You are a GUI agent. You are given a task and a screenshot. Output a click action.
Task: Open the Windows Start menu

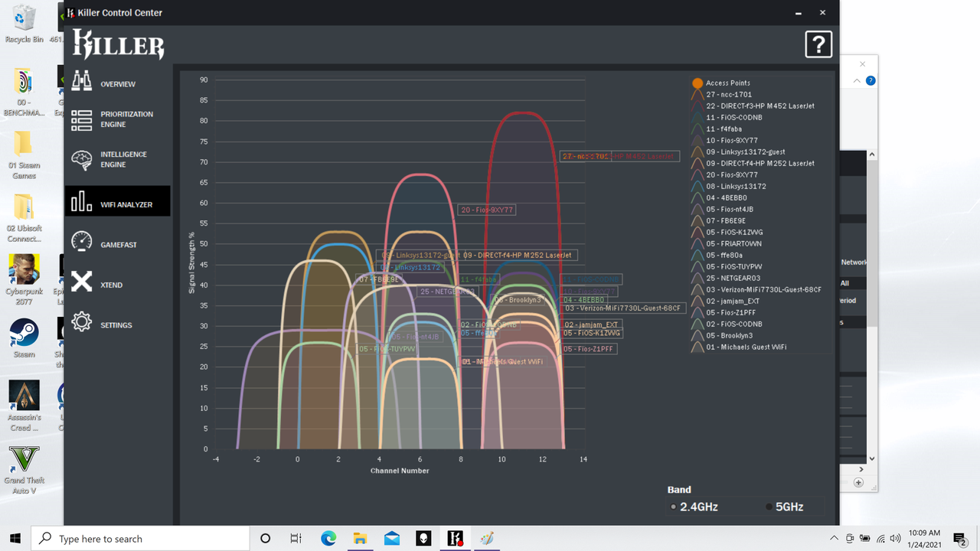[x=15, y=538]
